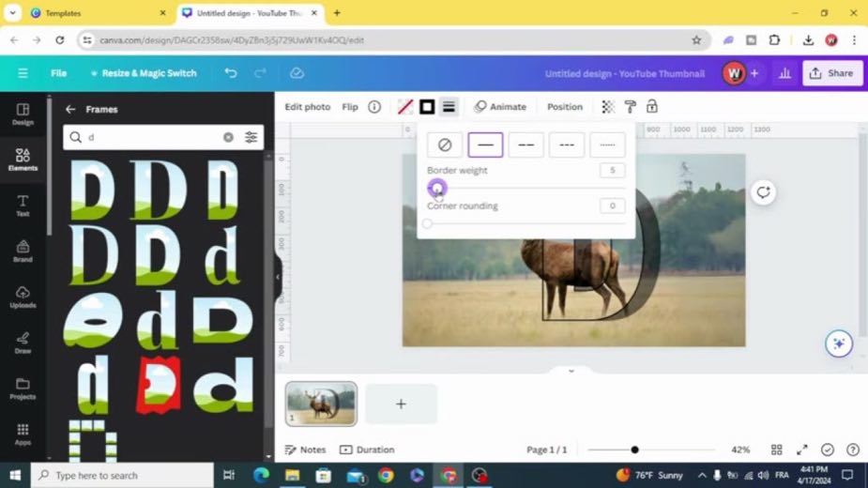Enter fullscreen present mode

coord(802,450)
